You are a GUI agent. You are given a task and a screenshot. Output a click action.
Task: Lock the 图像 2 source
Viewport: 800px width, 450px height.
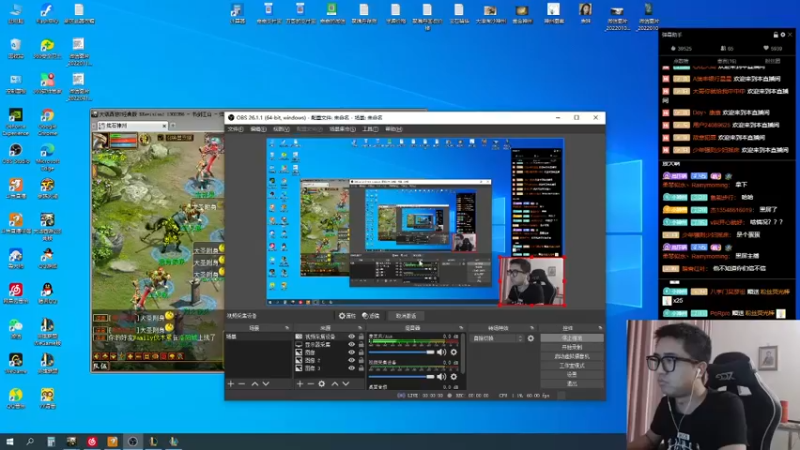point(361,360)
